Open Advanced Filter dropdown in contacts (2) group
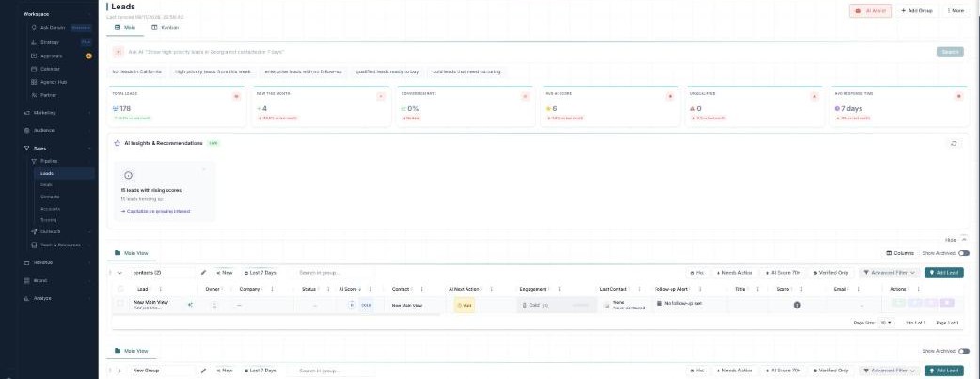This screenshot has width=980, height=379. [x=890, y=273]
